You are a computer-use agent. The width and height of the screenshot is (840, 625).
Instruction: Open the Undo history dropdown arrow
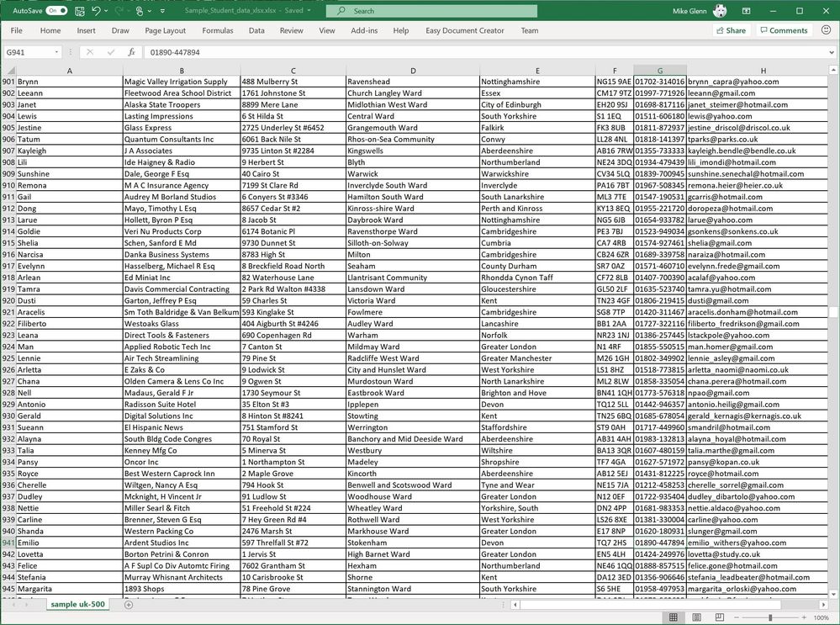(x=106, y=11)
